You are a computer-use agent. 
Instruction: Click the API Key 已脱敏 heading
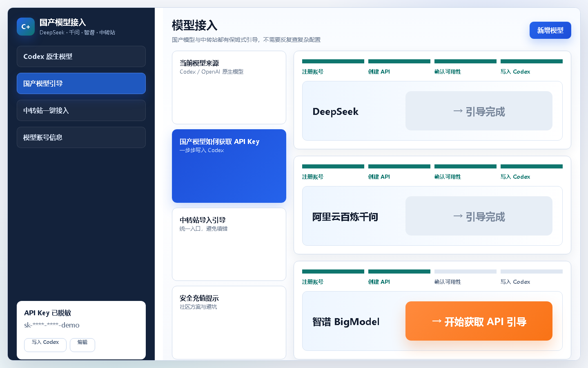coord(47,313)
